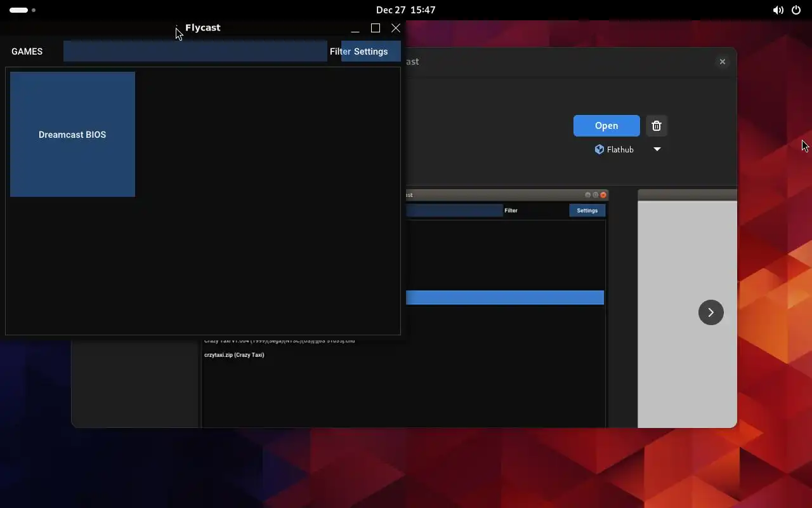Click the blue Open button in the software store
The image size is (812, 508).
(x=606, y=126)
